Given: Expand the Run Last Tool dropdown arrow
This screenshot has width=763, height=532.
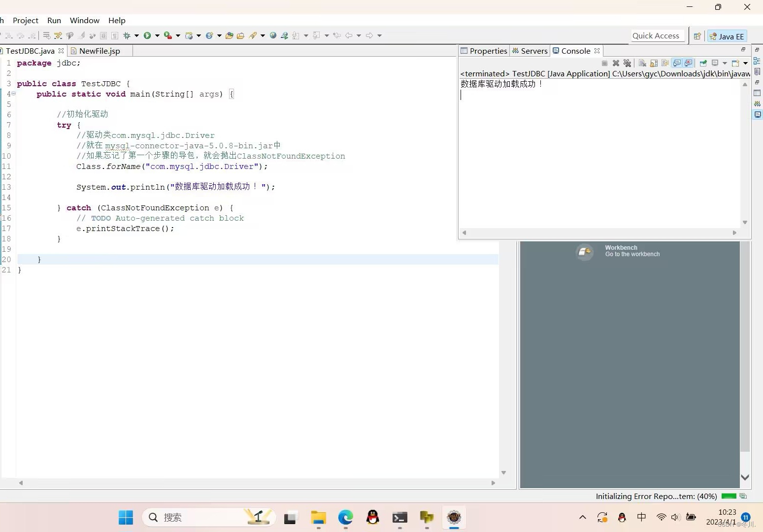Looking at the screenshot, I should 178,35.
